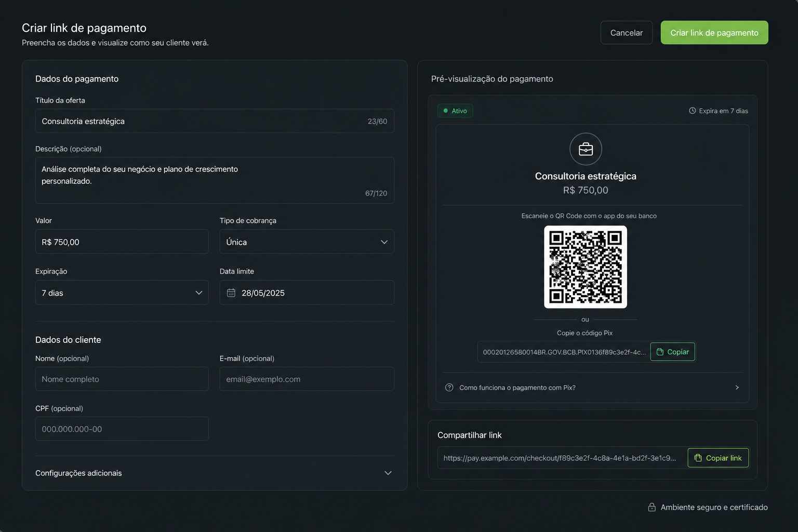Click the checkout URL share field
This screenshot has height=532, width=798.
click(563, 458)
